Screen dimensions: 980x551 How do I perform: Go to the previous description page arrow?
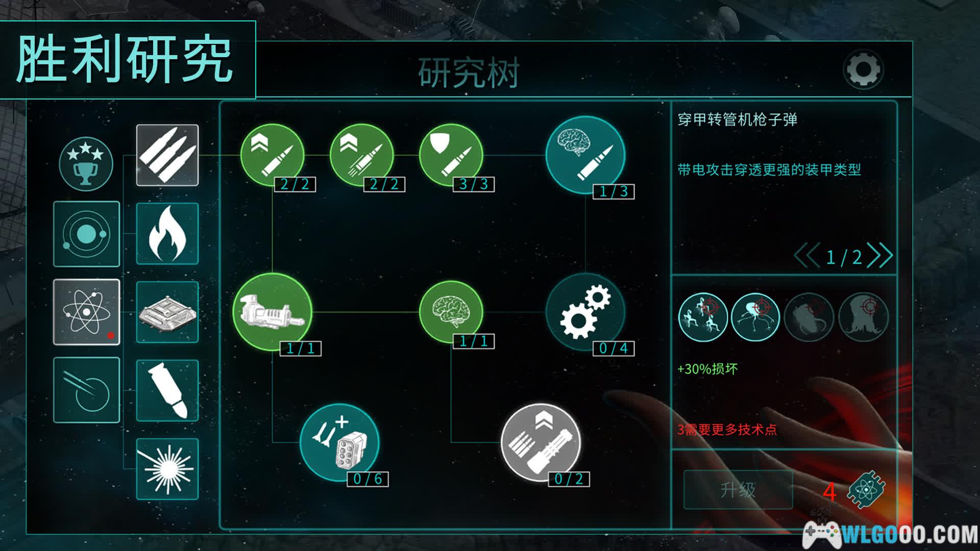click(807, 256)
